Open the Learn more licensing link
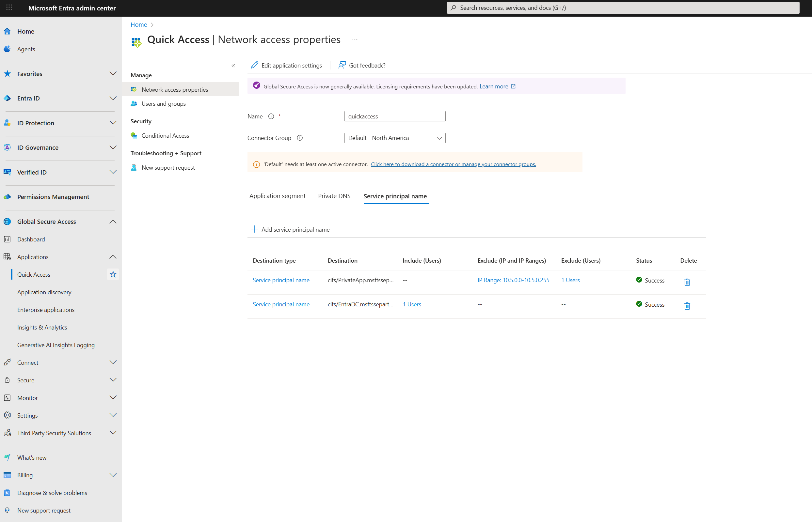The height and width of the screenshot is (522, 812). point(494,86)
